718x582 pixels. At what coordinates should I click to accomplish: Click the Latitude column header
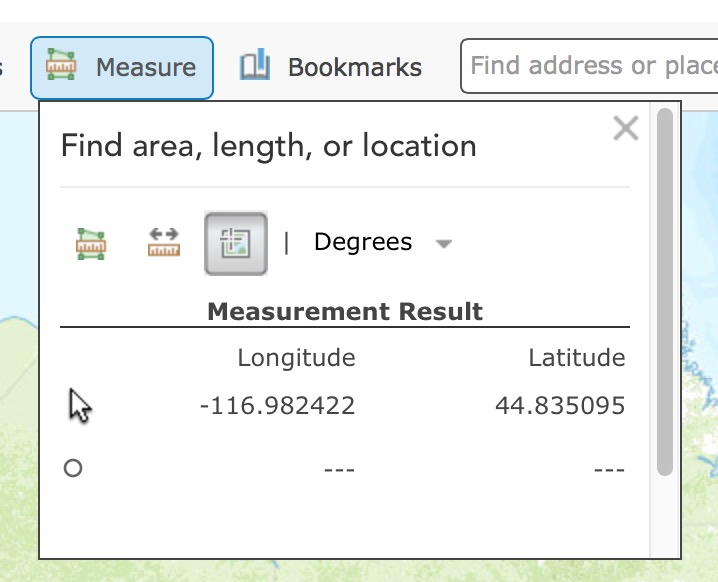pyautogui.click(x=576, y=358)
